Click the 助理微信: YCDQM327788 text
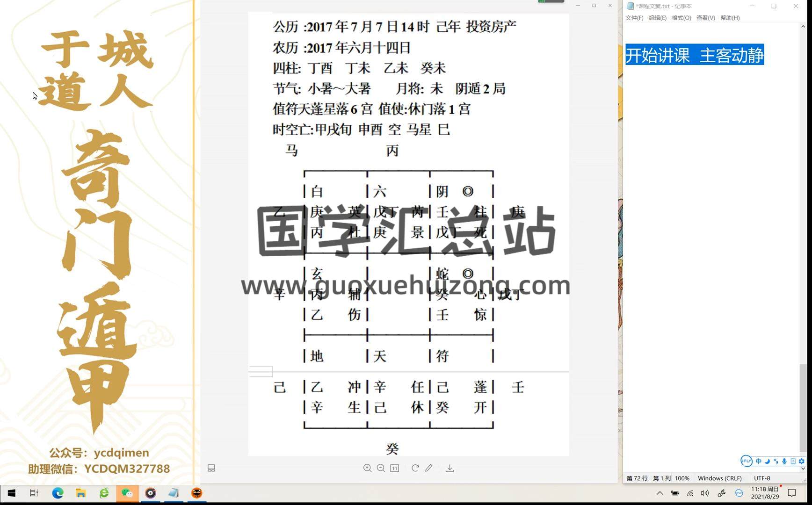 [x=99, y=469]
